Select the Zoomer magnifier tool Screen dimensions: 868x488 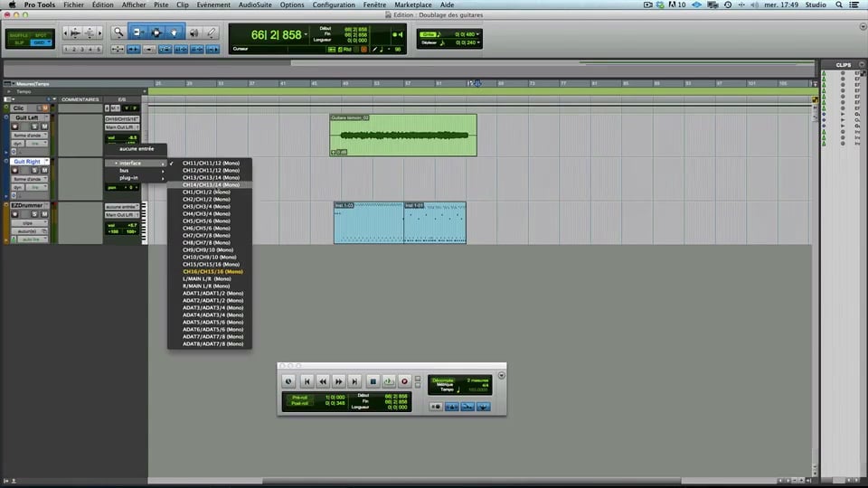coord(119,33)
